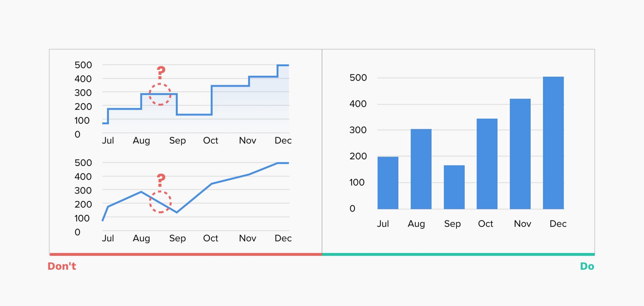Click the red underline below the left panel
This screenshot has width=644, height=306.
click(x=186, y=254)
